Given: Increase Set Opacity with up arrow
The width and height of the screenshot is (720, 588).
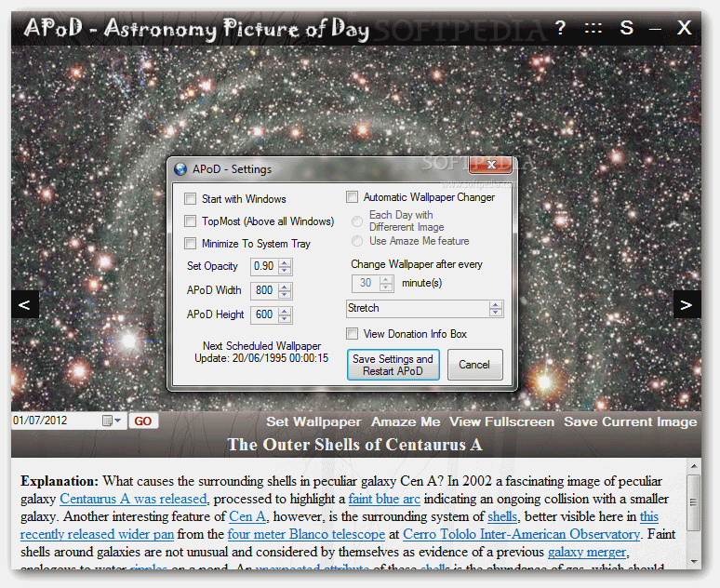Looking at the screenshot, I should tap(285, 262).
